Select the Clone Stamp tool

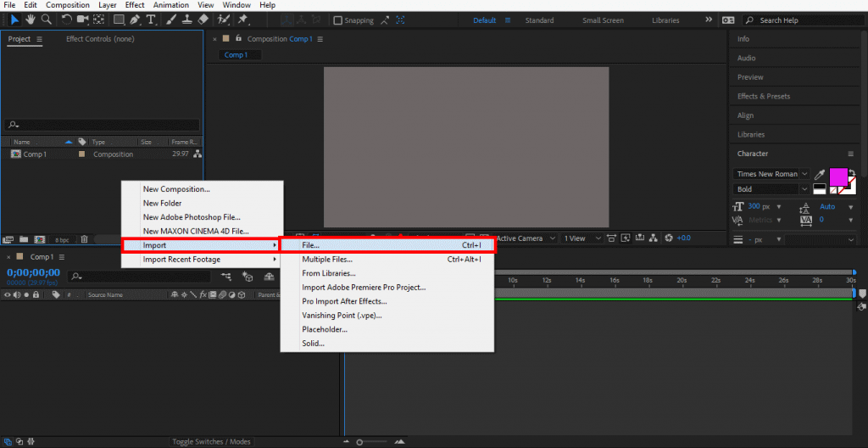186,20
